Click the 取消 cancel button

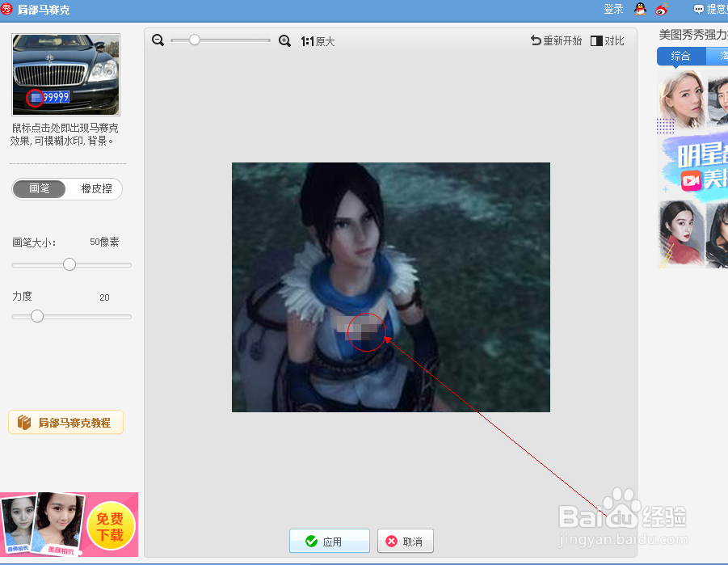tap(406, 541)
